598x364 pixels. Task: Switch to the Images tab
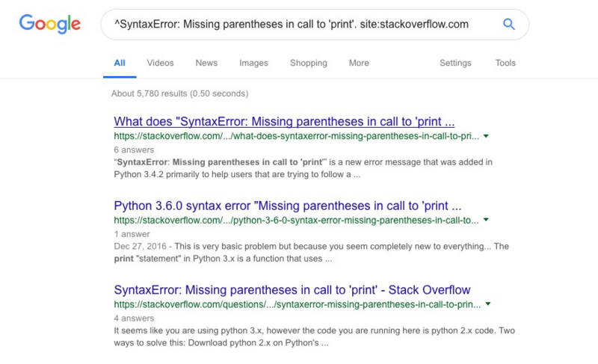[253, 63]
